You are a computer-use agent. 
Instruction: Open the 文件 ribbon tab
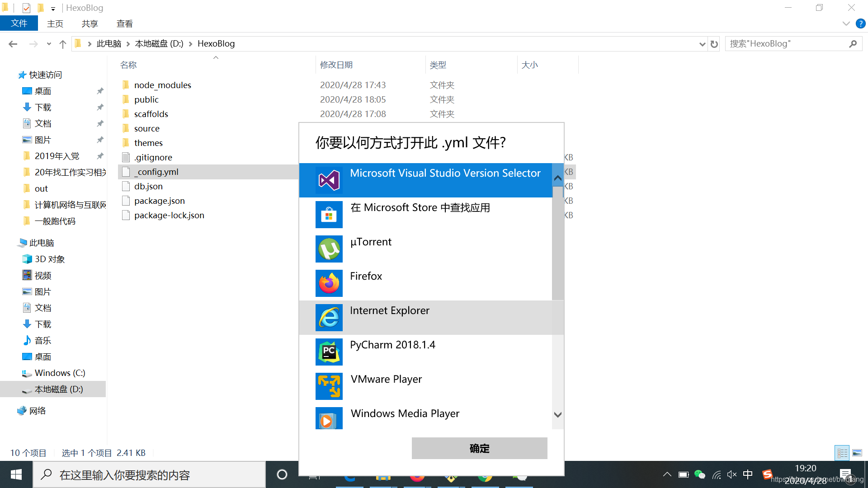pos(19,23)
